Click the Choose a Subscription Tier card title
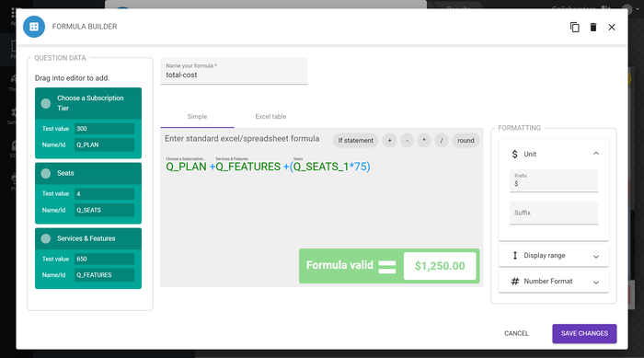The image size is (644, 358). pos(90,103)
